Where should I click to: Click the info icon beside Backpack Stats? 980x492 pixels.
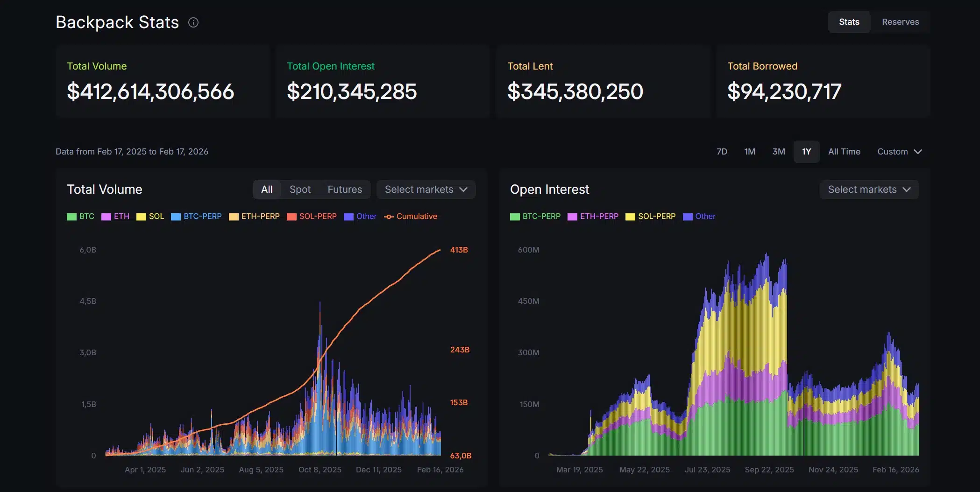point(193,22)
